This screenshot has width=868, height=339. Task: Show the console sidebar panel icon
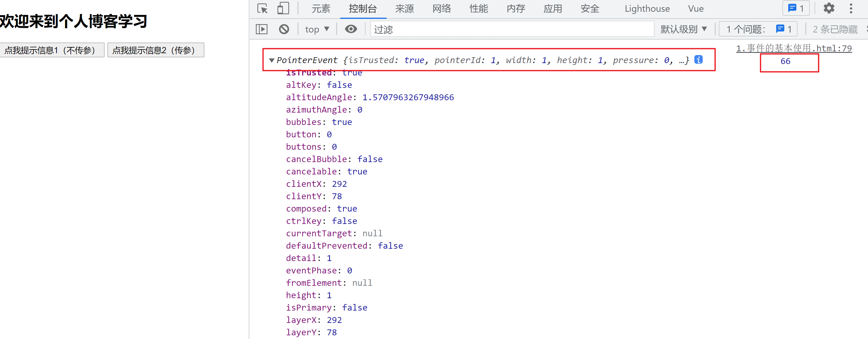point(261,29)
